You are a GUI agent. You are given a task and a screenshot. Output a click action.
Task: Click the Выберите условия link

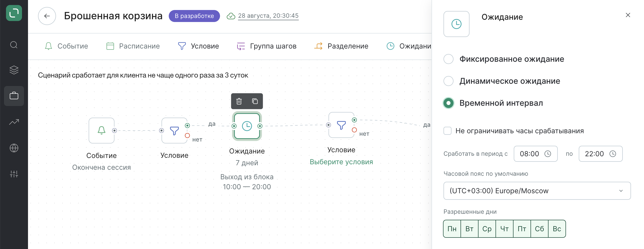click(341, 162)
